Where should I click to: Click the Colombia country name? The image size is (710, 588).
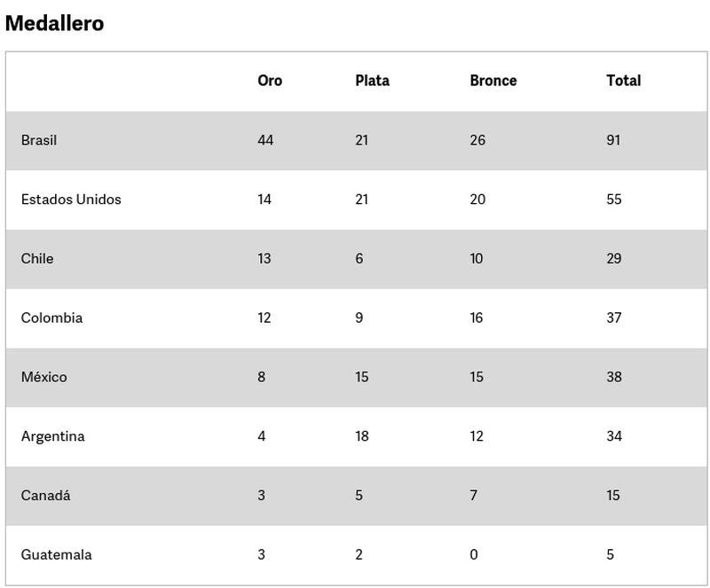pos(51,318)
